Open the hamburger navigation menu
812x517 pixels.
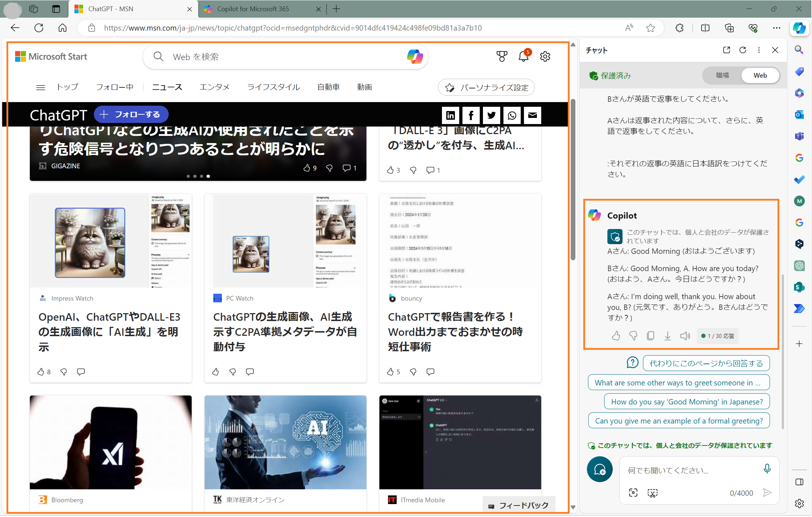[x=41, y=87]
